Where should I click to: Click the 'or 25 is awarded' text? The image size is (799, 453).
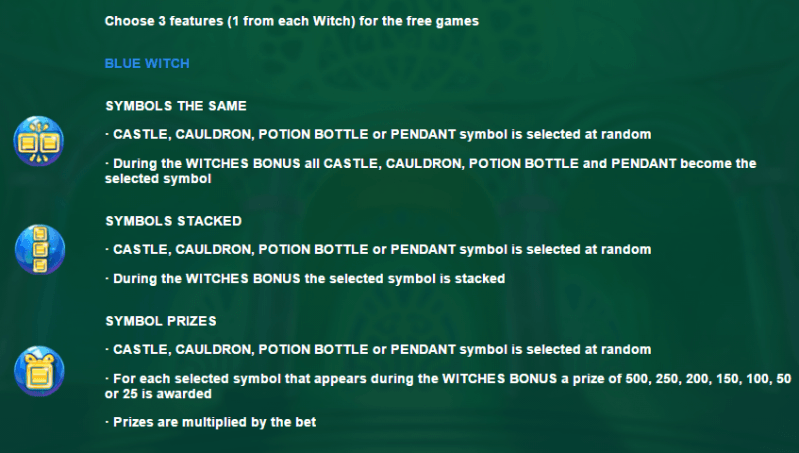tap(158, 394)
